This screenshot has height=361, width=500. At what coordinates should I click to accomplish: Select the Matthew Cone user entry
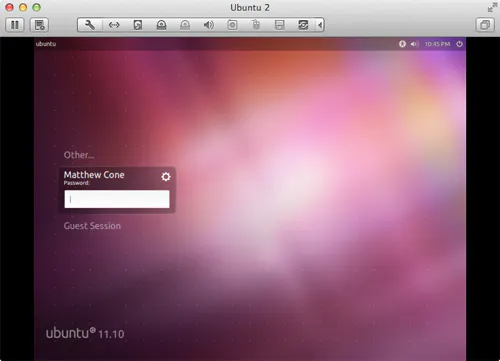pyautogui.click(x=94, y=175)
